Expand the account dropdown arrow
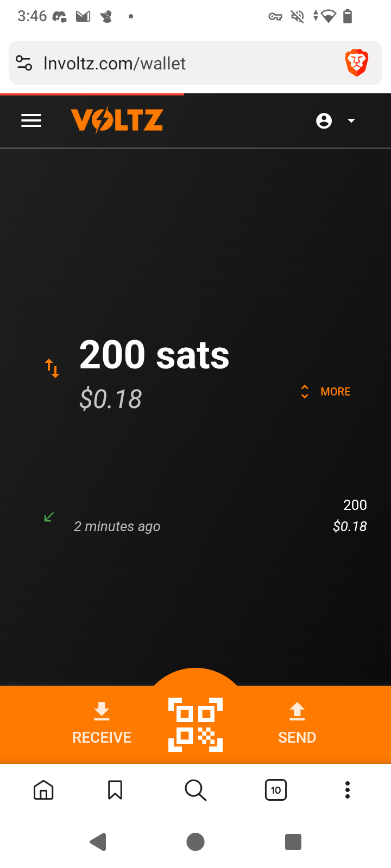 pos(351,120)
